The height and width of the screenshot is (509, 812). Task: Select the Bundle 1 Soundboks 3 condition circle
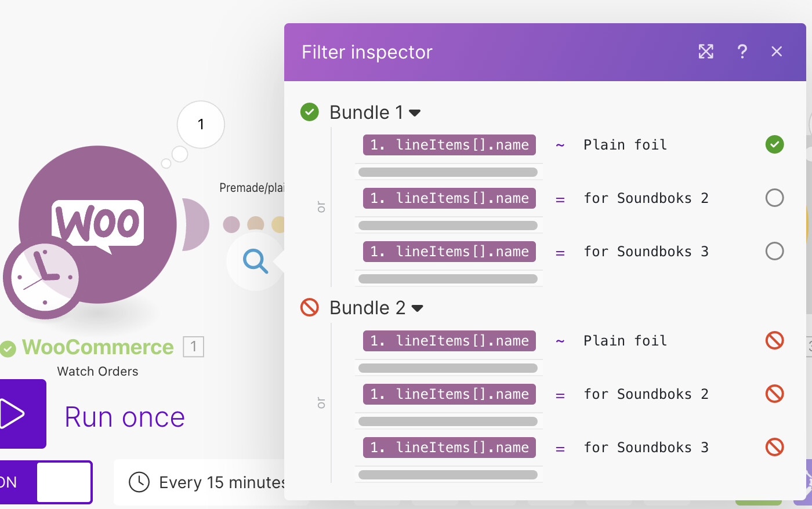click(774, 251)
